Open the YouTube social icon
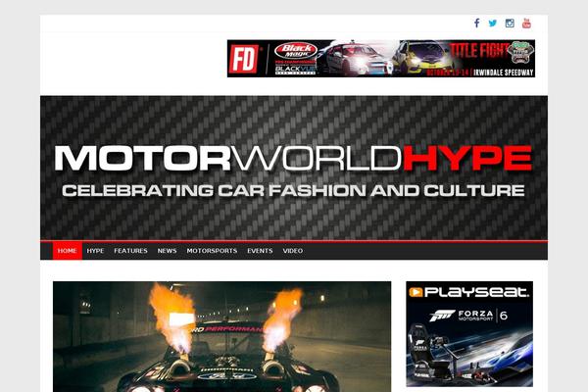This screenshot has width=588, height=392. (x=526, y=24)
